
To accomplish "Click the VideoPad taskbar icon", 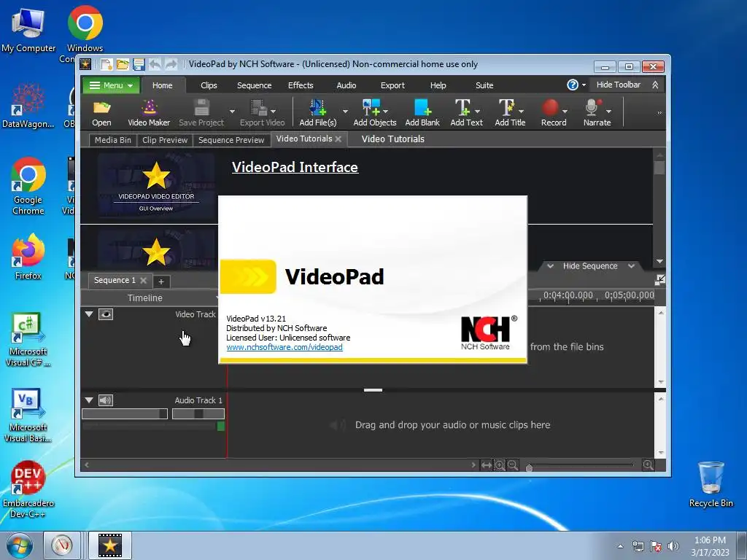I will (109, 545).
